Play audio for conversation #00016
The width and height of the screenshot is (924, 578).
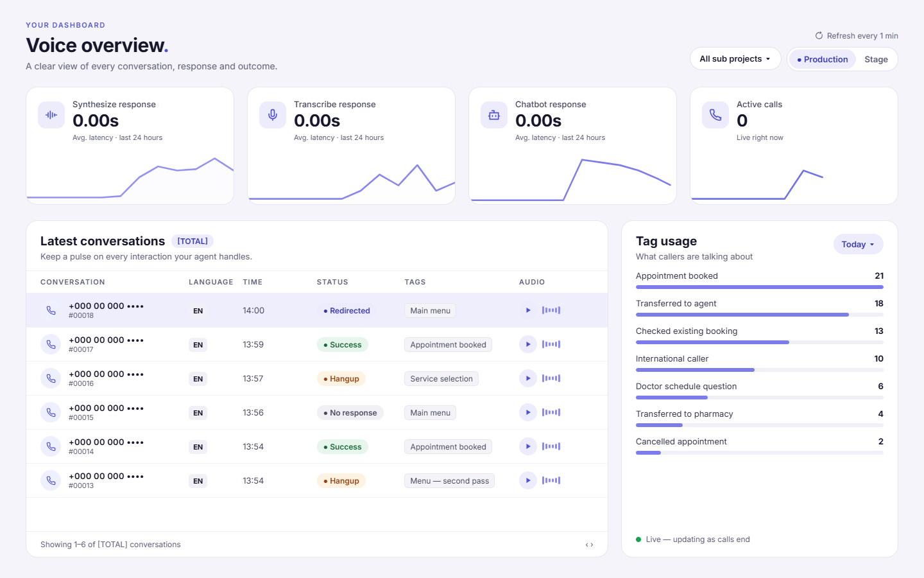point(528,378)
